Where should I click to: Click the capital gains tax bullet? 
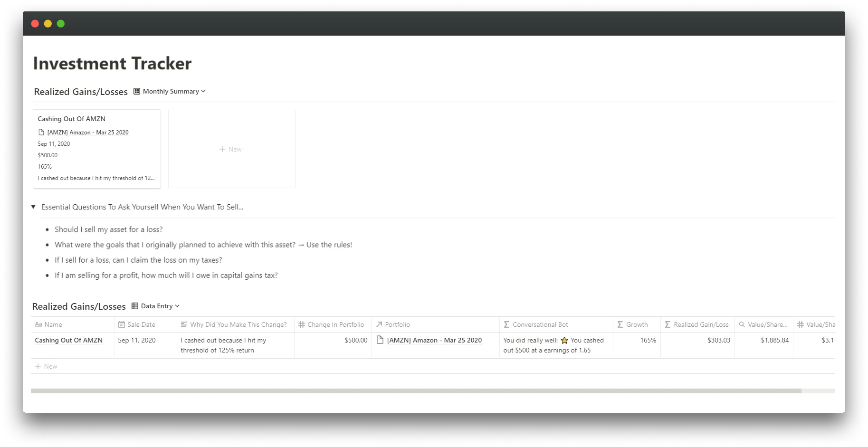point(166,275)
